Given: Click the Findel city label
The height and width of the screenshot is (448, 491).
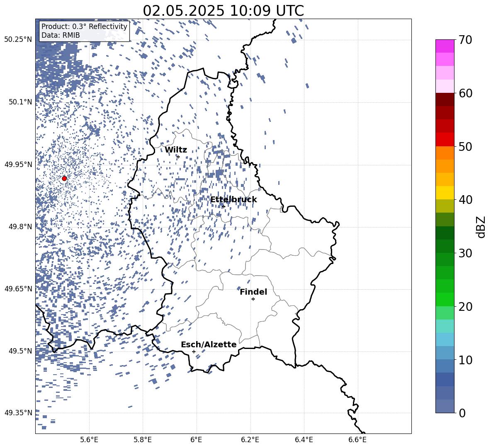Looking at the screenshot, I should pyautogui.click(x=253, y=292).
